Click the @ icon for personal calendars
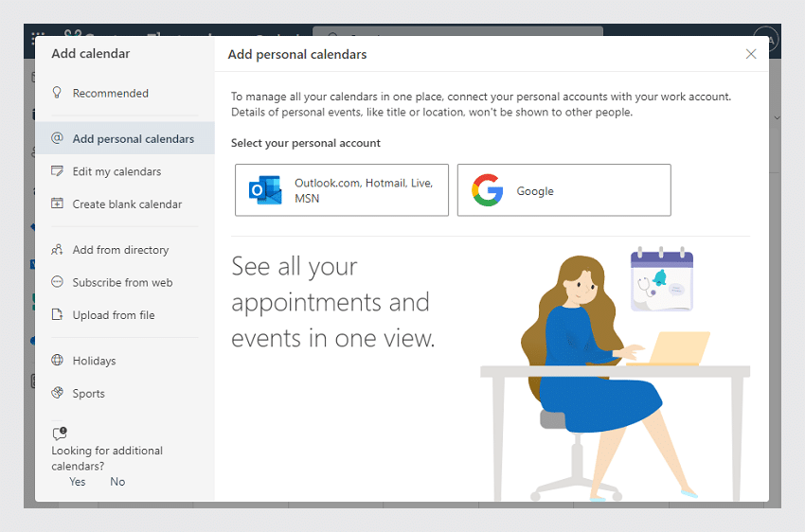805x532 pixels. click(x=57, y=138)
